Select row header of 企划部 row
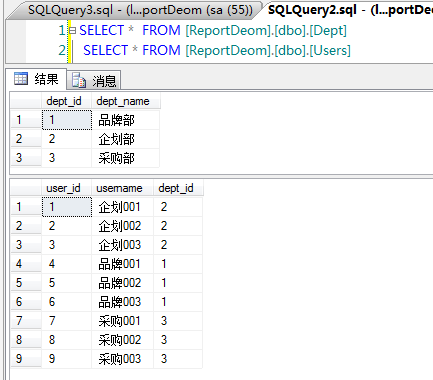The width and height of the screenshot is (433, 380). pyautogui.click(x=26, y=139)
